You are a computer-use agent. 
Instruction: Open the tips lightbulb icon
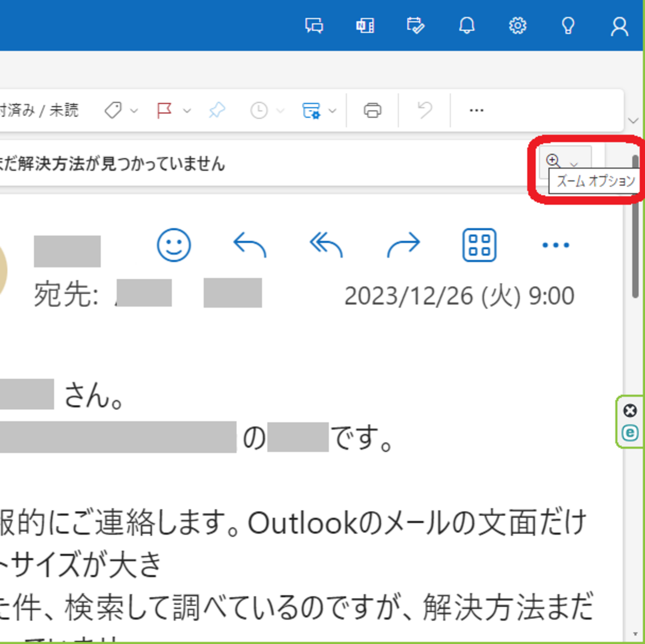[x=568, y=25]
